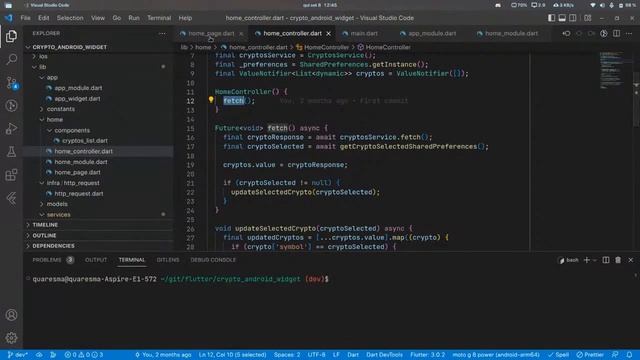This screenshot has height=360, width=640.
Task: Open the PROBLEMS panel tab
Action: [x=53, y=260]
